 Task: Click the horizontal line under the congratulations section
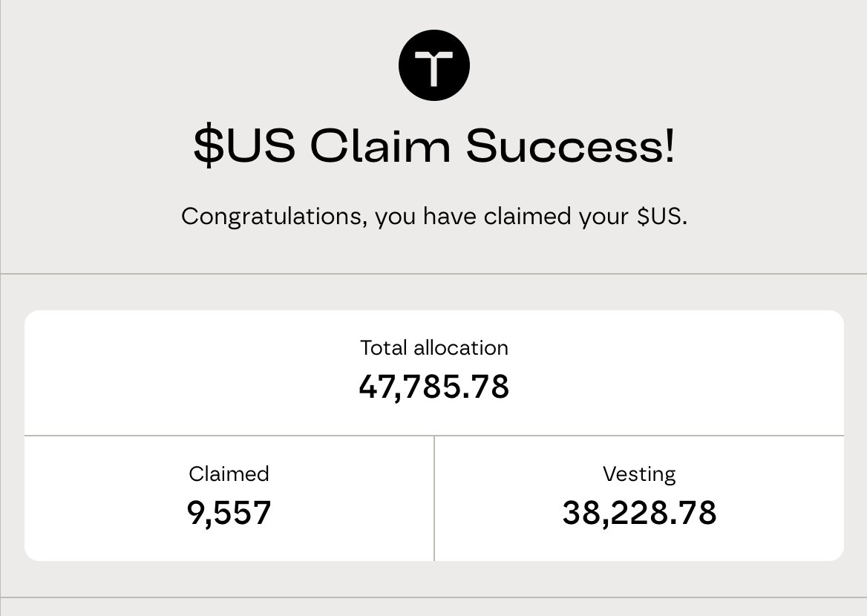coord(434,274)
